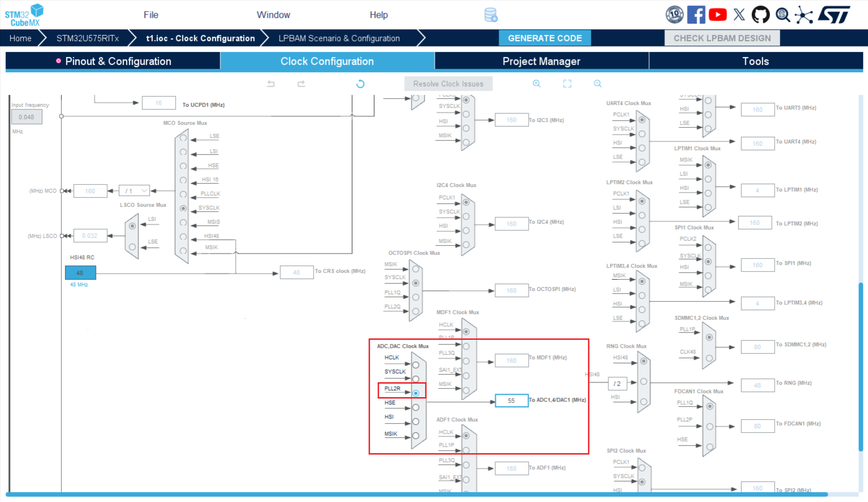Click the STM32U575RITx breadcrumb
Screen dimensions: 868x502
pos(88,38)
